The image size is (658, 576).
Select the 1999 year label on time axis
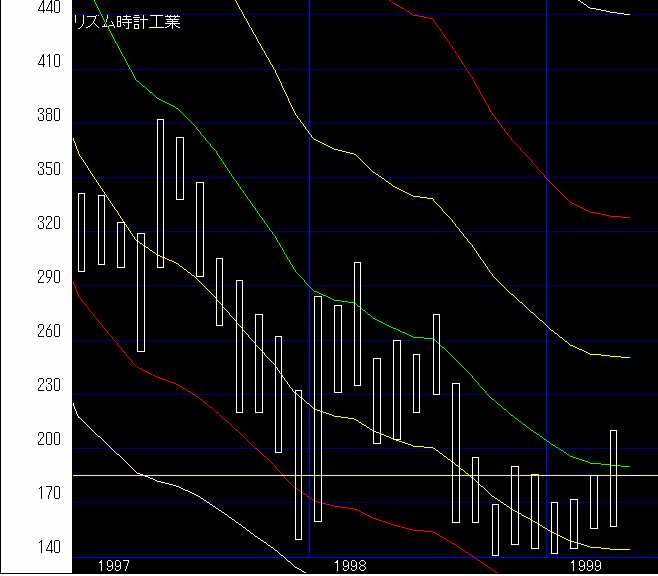tap(587, 566)
